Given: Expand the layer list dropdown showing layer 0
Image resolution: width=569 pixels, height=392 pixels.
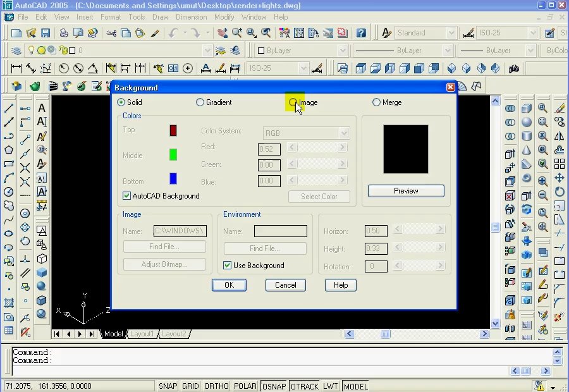Looking at the screenshot, I should 207,51.
